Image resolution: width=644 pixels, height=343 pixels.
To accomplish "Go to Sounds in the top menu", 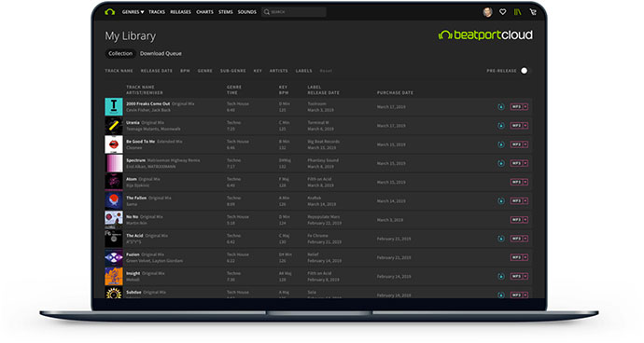I will [246, 12].
